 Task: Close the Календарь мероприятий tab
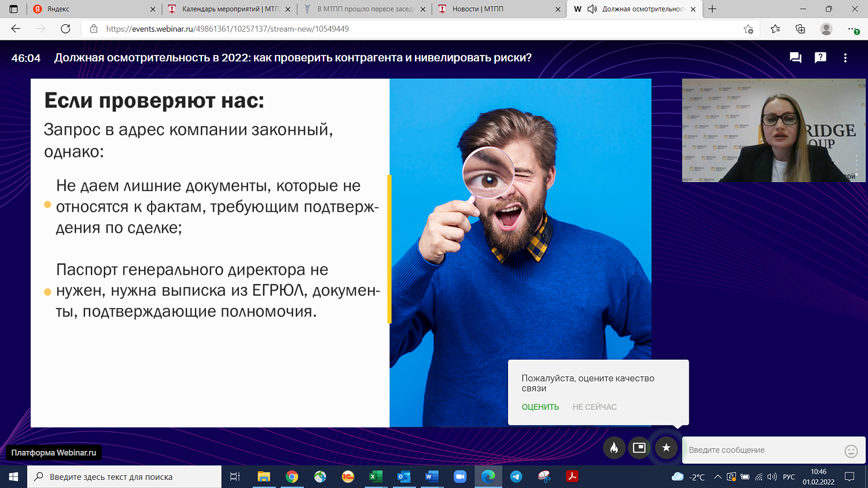[288, 9]
